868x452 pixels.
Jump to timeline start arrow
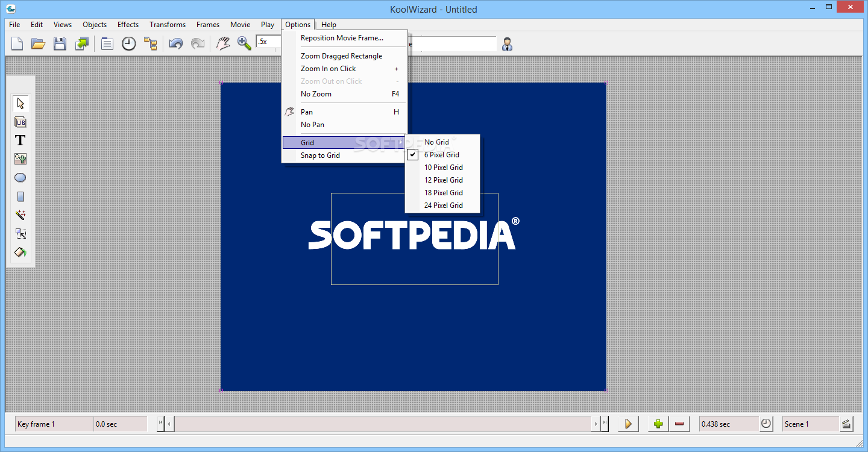tap(160, 424)
